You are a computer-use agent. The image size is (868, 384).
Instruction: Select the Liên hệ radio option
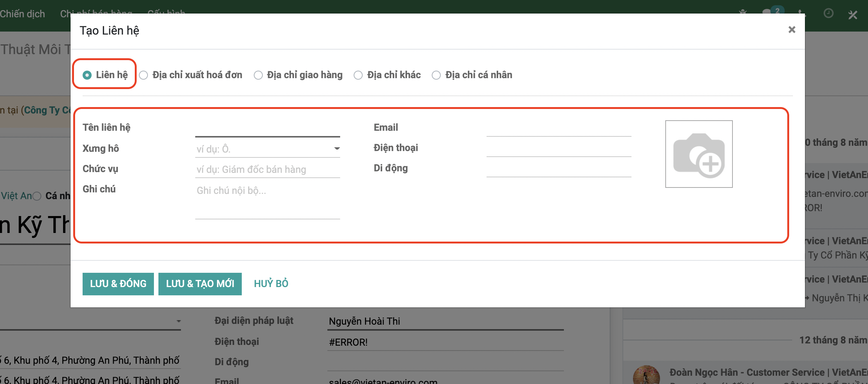pyautogui.click(x=87, y=75)
